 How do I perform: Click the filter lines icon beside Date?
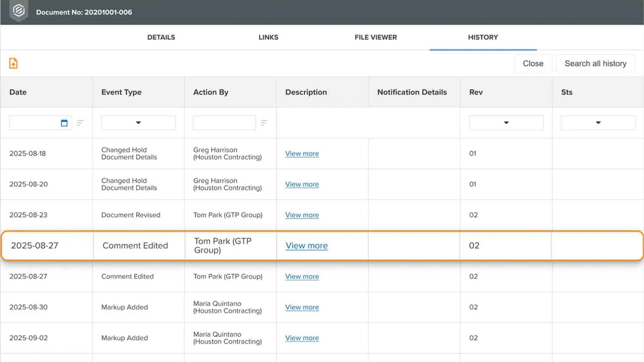pos(80,123)
